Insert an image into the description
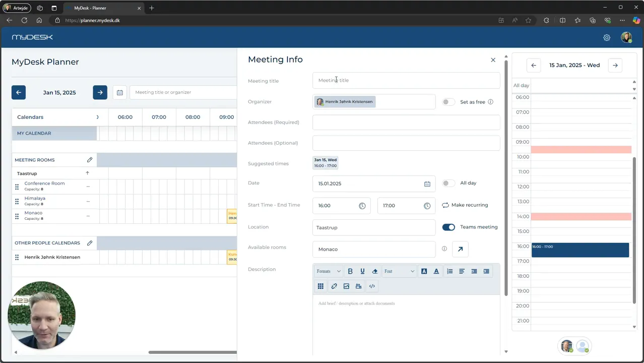644x363 pixels. [346, 286]
